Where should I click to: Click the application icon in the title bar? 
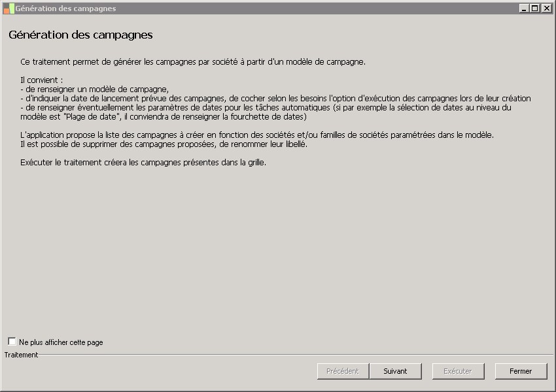pyautogui.click(x=9, y=8)
